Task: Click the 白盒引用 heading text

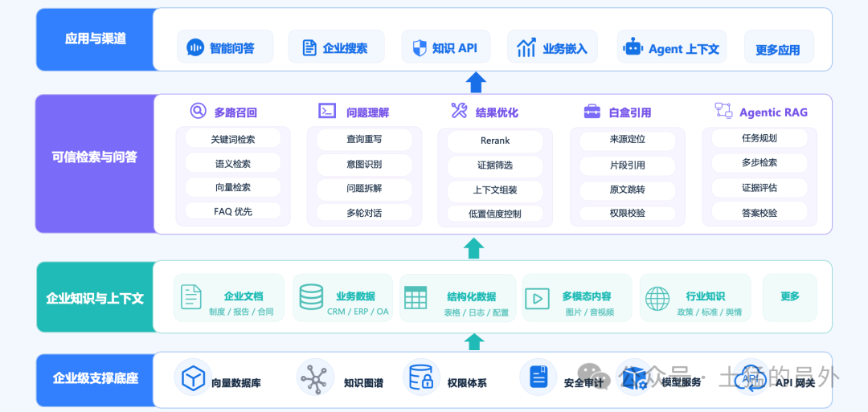Action: tap(630, 112)
